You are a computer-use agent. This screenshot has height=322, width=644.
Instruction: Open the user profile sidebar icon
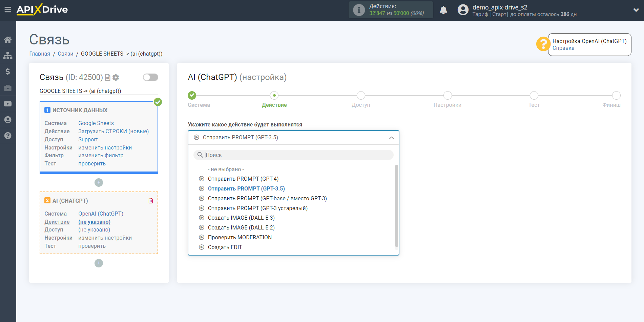pyautogui.click(x=8, y=120)
